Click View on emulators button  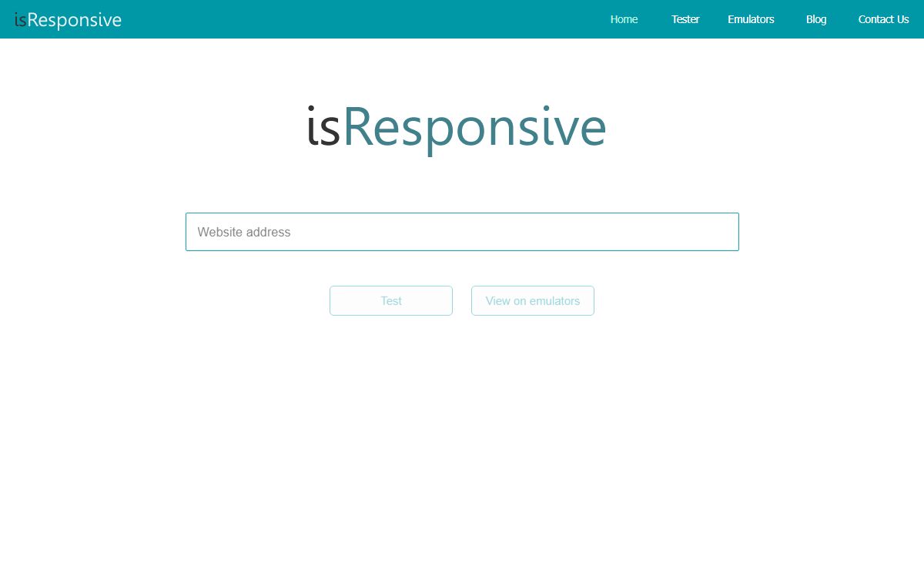(x=533, y=301)
